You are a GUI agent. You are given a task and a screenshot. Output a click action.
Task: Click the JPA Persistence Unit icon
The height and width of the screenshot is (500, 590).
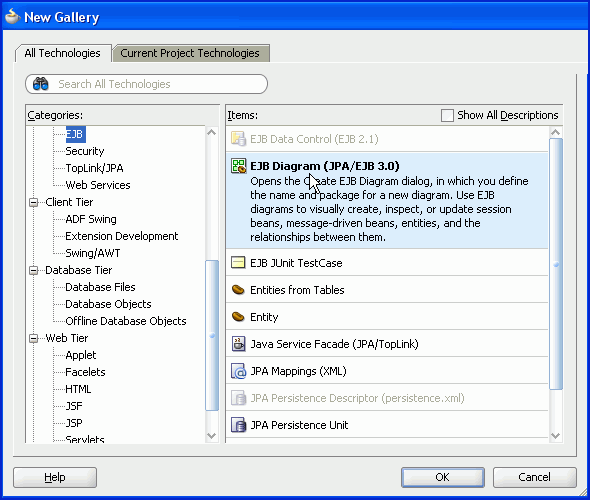pos(238,425)
